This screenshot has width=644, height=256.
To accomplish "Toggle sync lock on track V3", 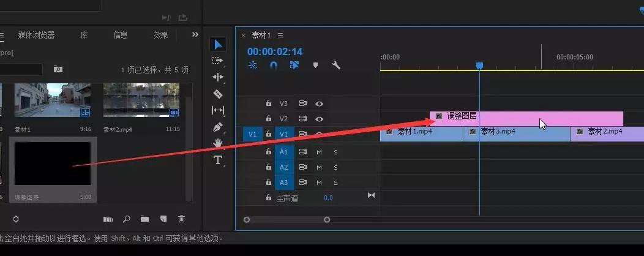I will click(x=303, y=104).
